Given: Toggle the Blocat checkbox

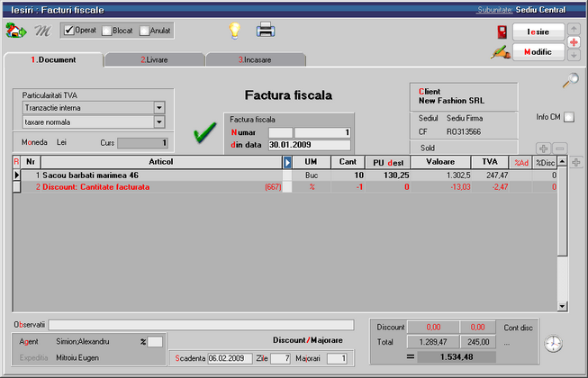Looking at the screenshot, I should [107, 31].
